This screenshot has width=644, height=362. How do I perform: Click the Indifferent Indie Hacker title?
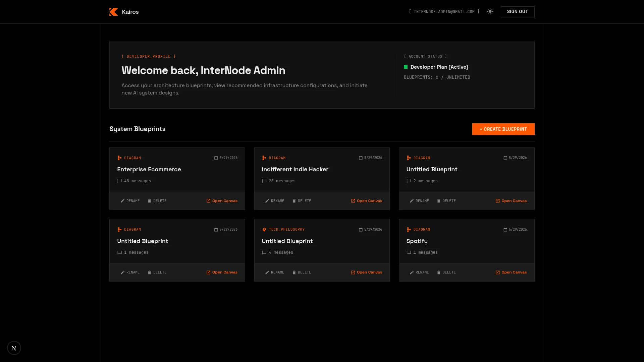(295, 169)
